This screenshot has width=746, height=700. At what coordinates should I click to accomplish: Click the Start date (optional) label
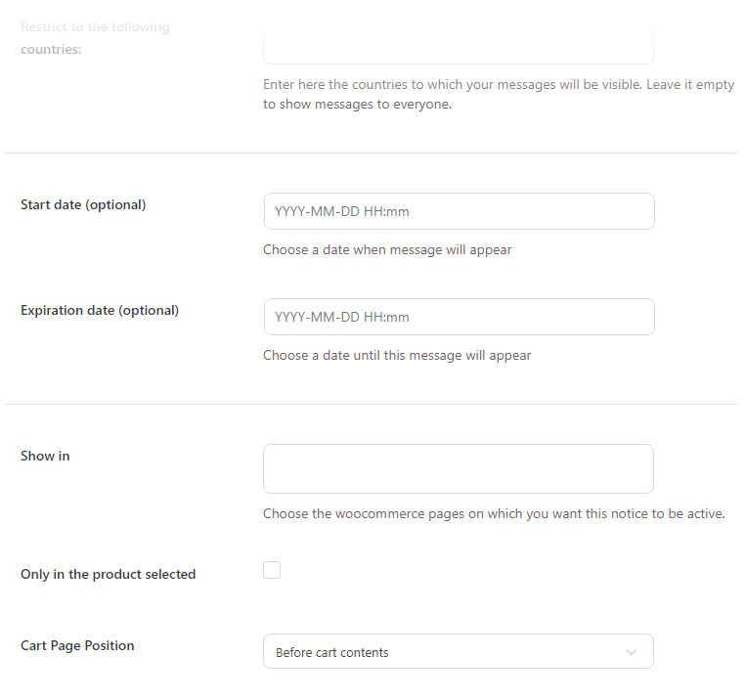click(x=83, y=205)
